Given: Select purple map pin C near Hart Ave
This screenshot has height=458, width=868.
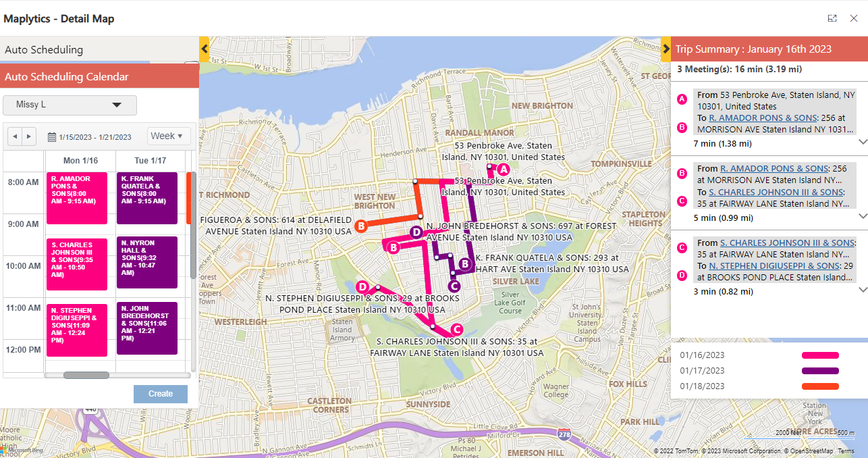Looking at the screenshot, I should click(x=454, y=285).
